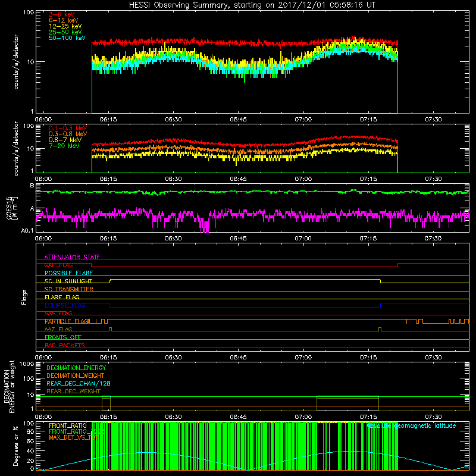Click the vertical Flags axis title
The width and height of the screenshot is (476, 476).
click(24, 297)
